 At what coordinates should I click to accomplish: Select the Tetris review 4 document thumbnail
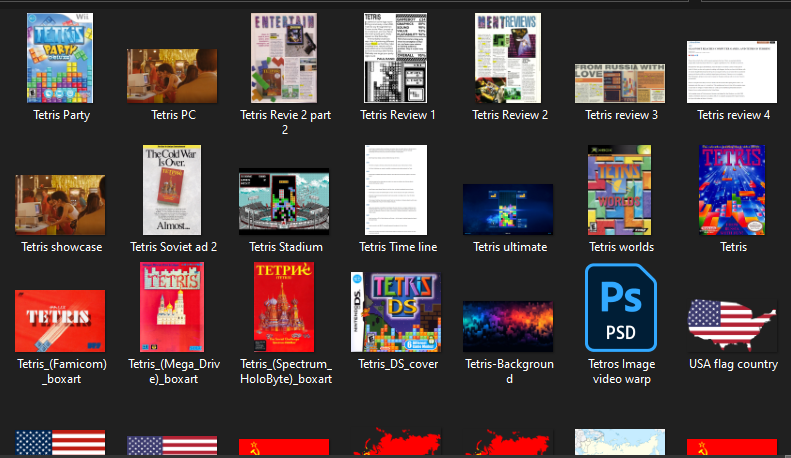[x=732, y=72]
